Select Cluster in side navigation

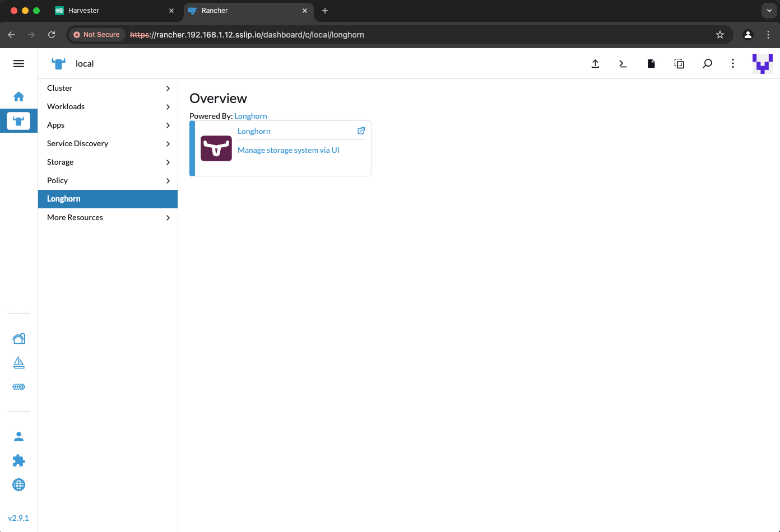108,88
